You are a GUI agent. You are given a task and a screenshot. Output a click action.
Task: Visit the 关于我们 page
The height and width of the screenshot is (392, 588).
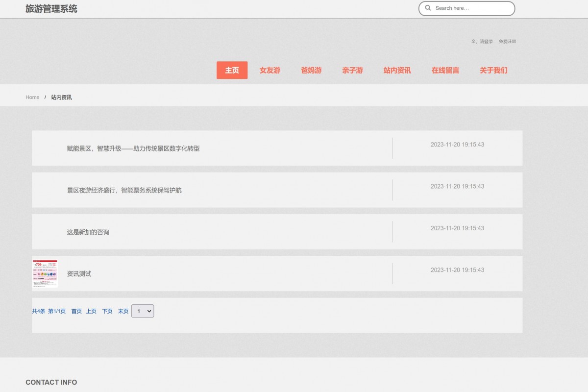click(493, 70)
